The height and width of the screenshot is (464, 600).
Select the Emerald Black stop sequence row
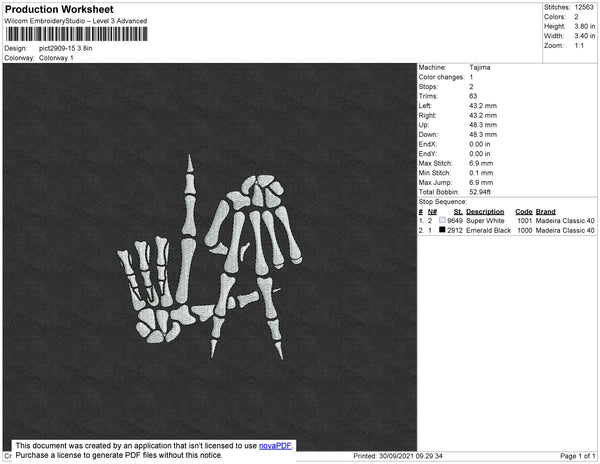pyautogui.click(x=507, y=230)
